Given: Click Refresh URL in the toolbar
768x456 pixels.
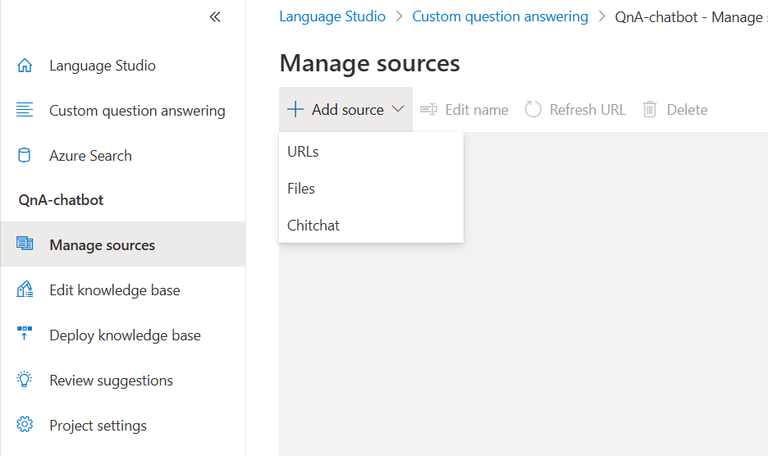Looking at the screenshot, I should (x=575, y=110).
